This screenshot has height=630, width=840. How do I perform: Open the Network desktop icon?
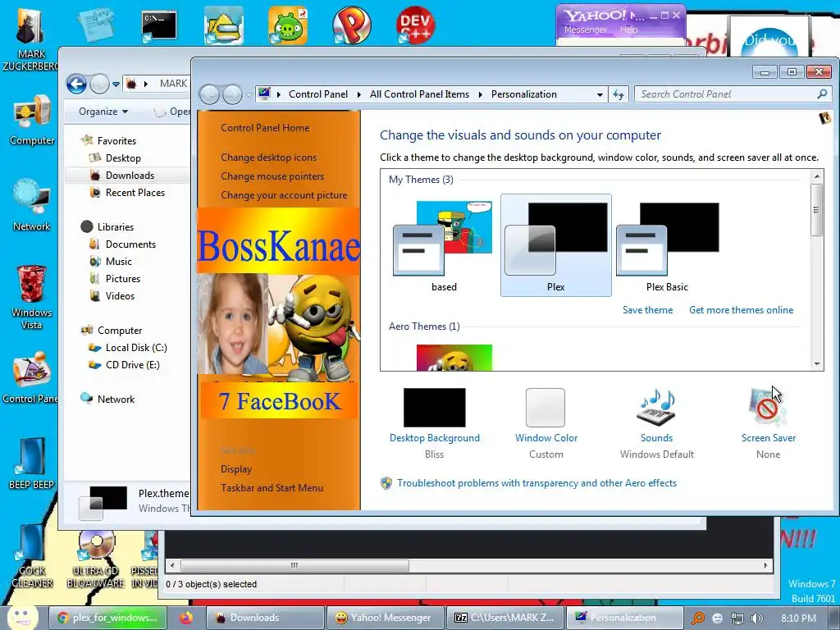pos(32,205)
